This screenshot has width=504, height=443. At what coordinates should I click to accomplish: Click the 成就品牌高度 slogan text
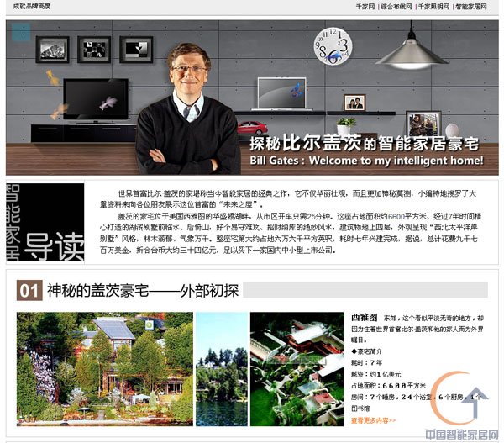coord(32,6)
